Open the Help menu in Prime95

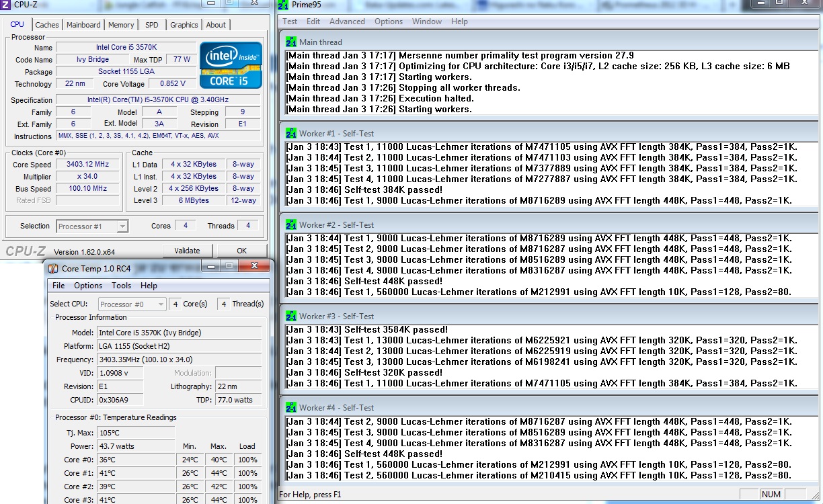[459, 22]
